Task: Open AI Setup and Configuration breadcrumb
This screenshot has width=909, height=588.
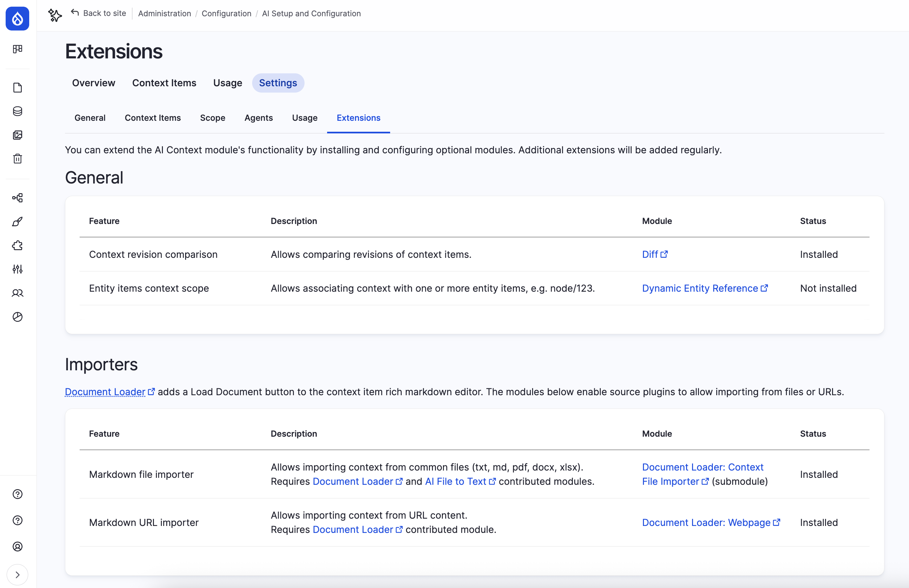Action: tap(312, 13)
